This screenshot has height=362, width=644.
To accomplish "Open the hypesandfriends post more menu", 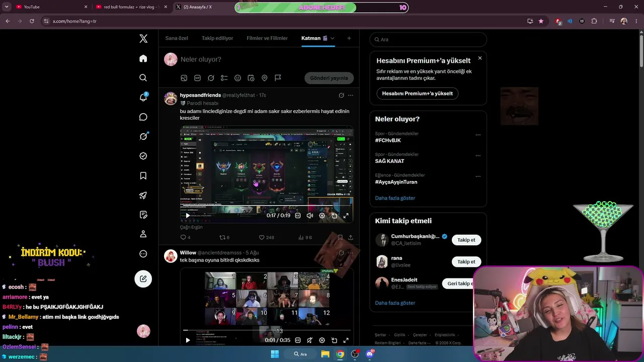I will point(351,96).
